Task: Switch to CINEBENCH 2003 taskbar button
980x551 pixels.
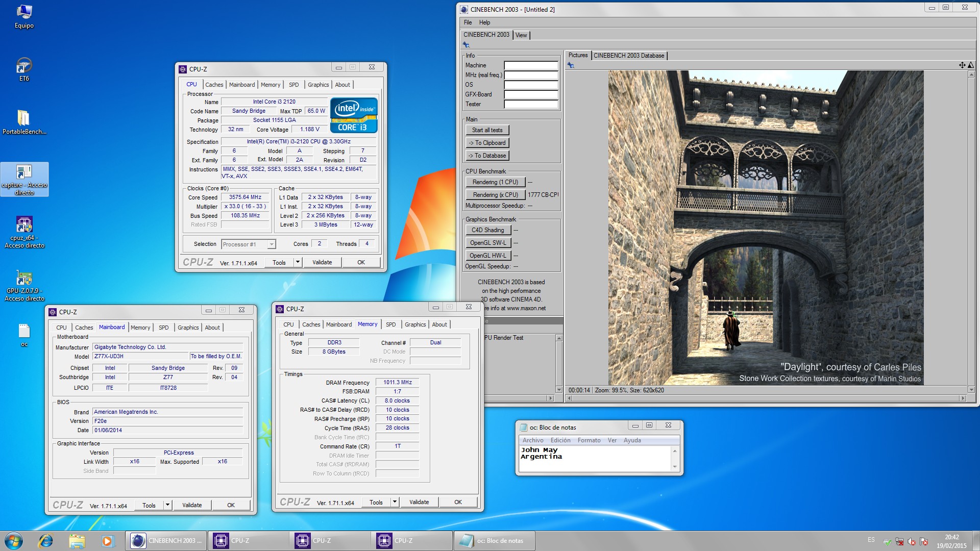Action: (x=166, y=541)
